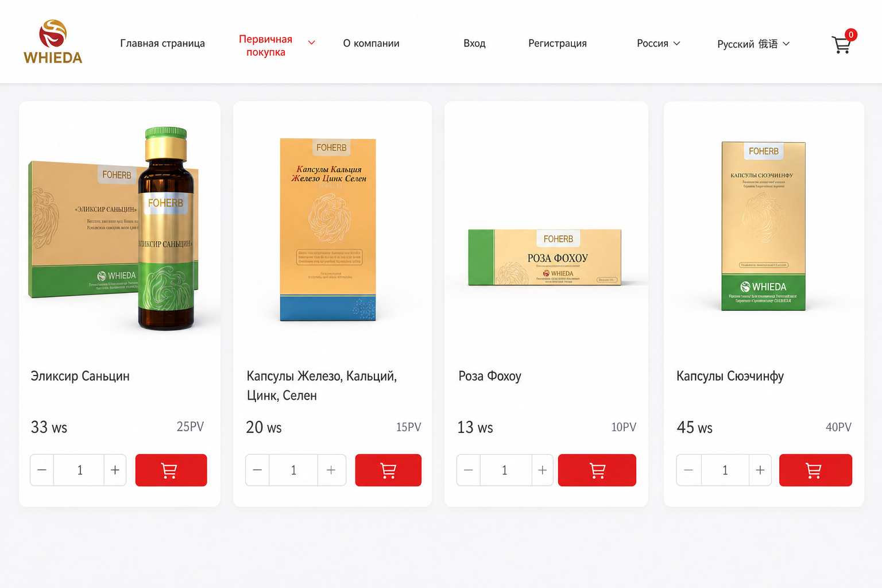Click the Капсулы Сюэчинфу quantity field
The height and width of the screenshot is (588, 882).
pos(725,470)
